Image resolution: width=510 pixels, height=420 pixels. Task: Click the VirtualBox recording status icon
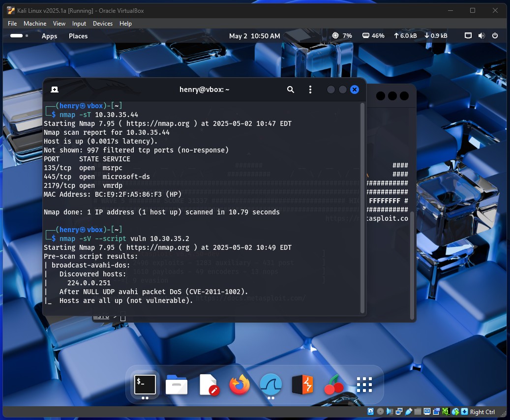click(x=436, y=412)
